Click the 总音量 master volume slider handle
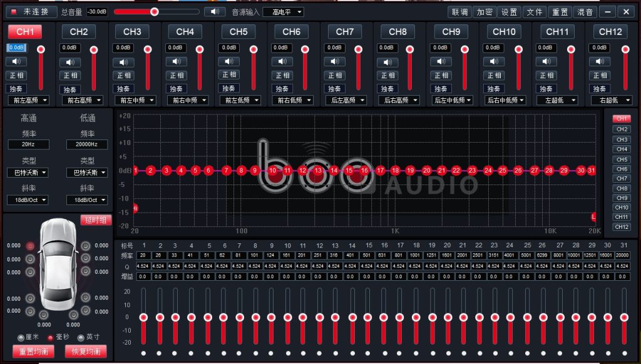 [154, 12]
